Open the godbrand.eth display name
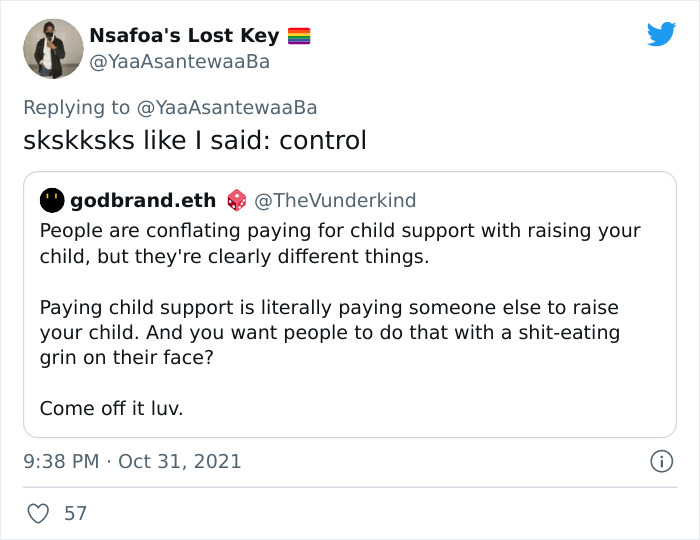 [143, 200]
